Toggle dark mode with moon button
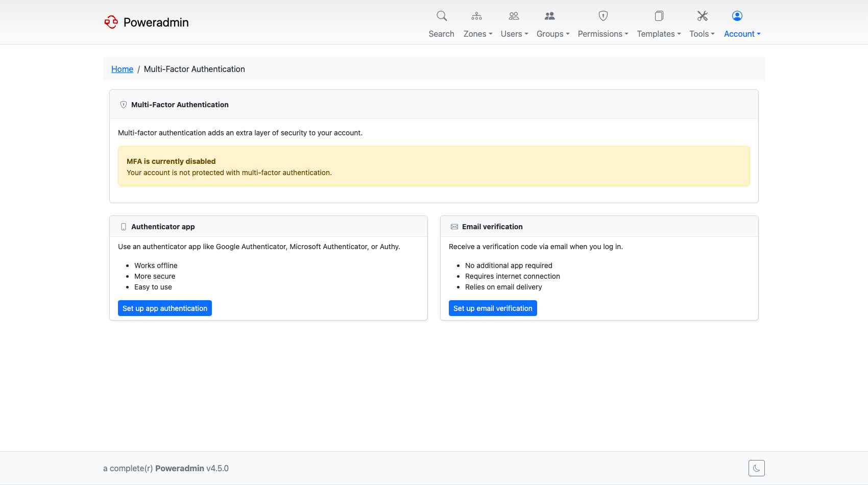Viewport: 868px width, 485px height. click(757, 468)
